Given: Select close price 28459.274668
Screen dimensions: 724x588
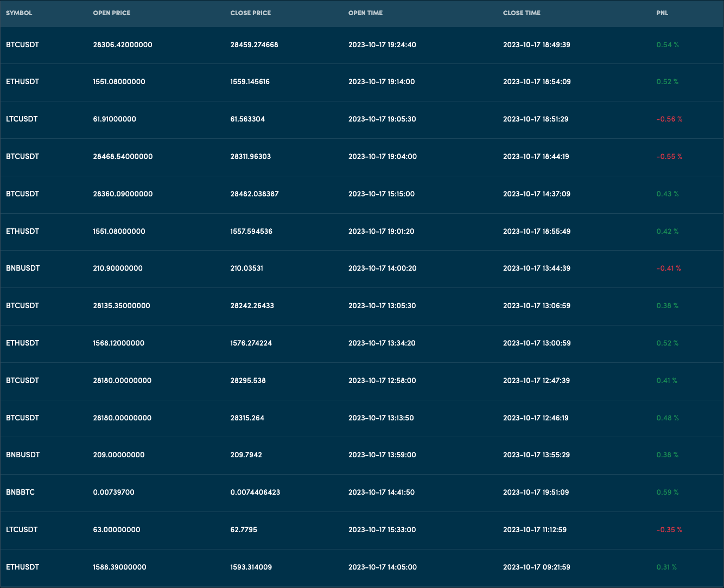Looking at the screenshot, I should pyautogui.click(x=254, y=45).
